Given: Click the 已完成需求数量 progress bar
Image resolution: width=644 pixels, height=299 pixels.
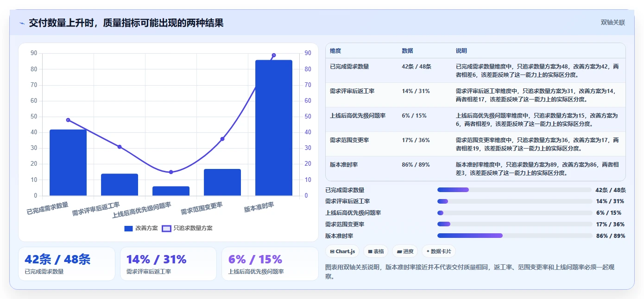Looking at the screenshot, I should (x=515, y=190).
